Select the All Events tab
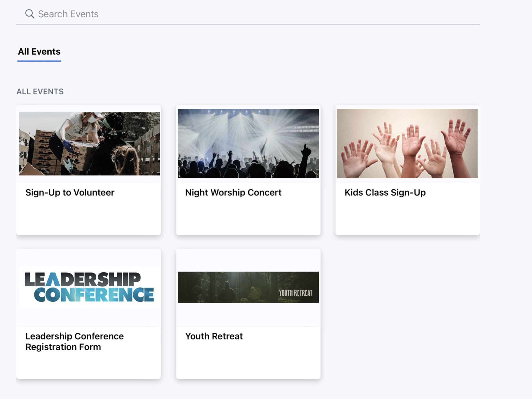Screen dimensions: 532x399 (x=39, y=52)
